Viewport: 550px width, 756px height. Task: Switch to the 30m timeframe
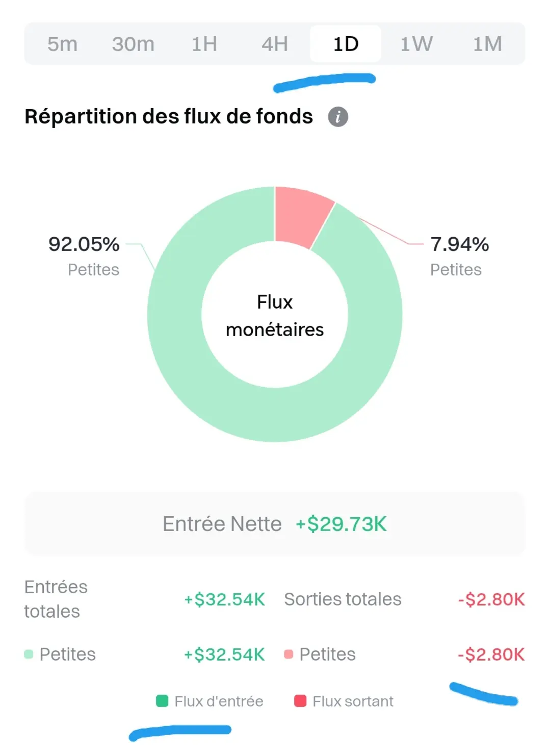coord(133,44)
